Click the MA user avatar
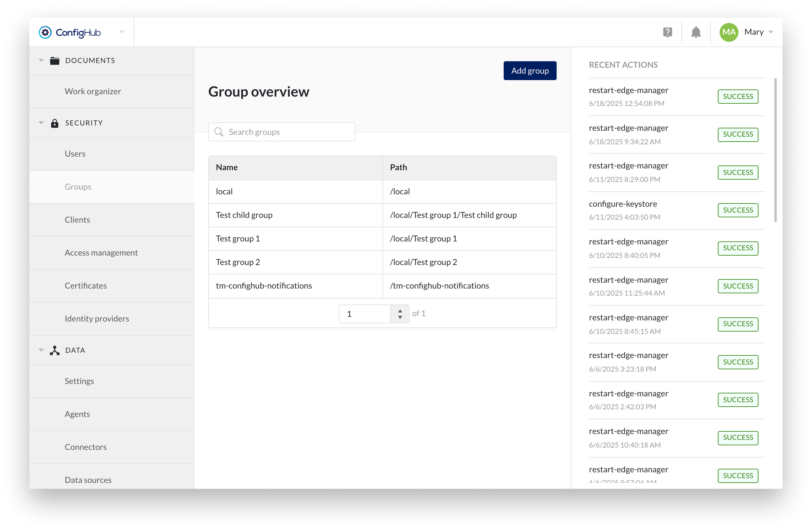This screenshot has width=812, height=530. (x=729, y=32)
